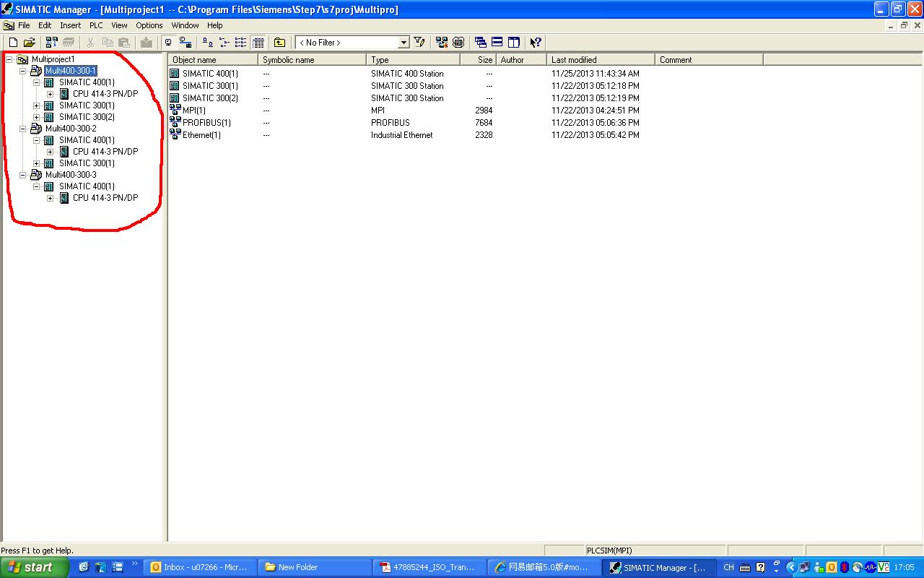Expand SIMATIC 300(2) in the tree

(36, 117)
